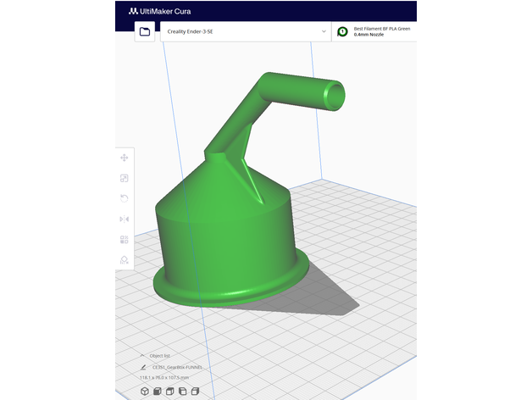Open Best Filament BF PLA Green material settings

(381, 31)
